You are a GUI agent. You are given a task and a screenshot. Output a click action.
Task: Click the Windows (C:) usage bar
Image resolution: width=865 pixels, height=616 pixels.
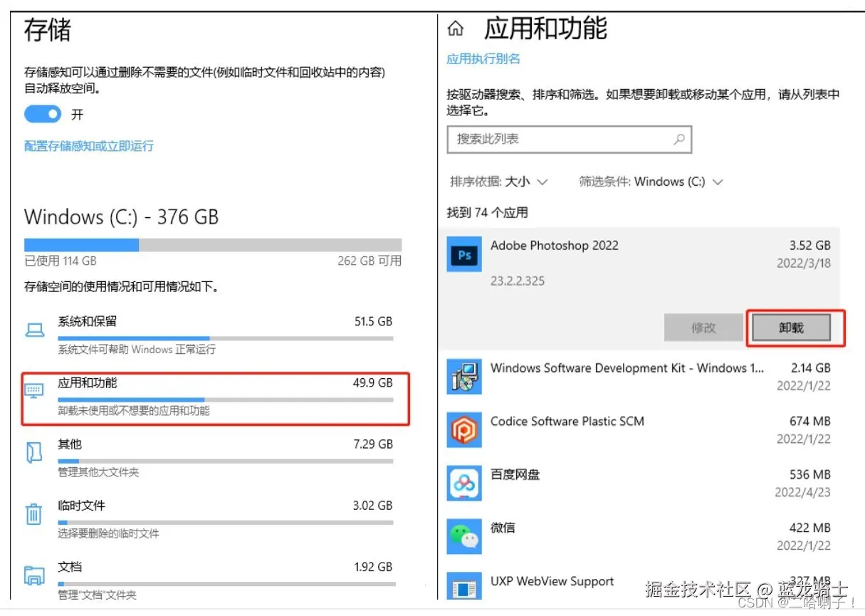(x=213, y=244)
